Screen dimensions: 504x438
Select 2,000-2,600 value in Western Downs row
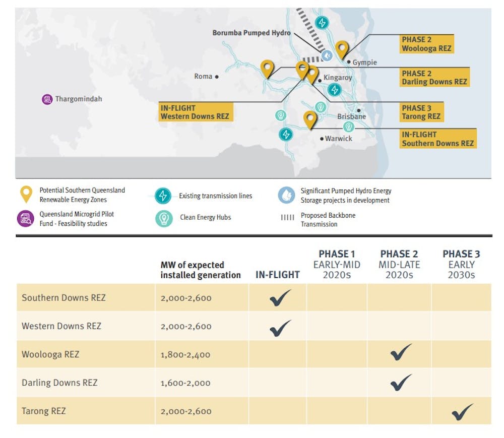click(186, 327)
